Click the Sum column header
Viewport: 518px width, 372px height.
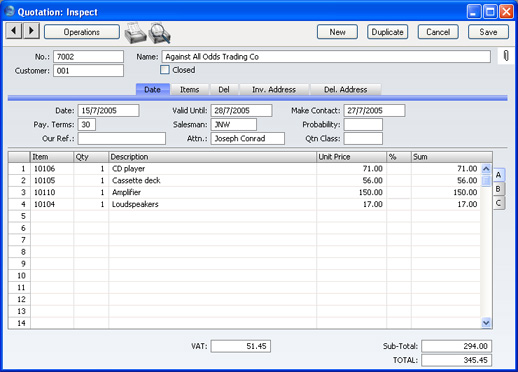(x=452, y=157)
